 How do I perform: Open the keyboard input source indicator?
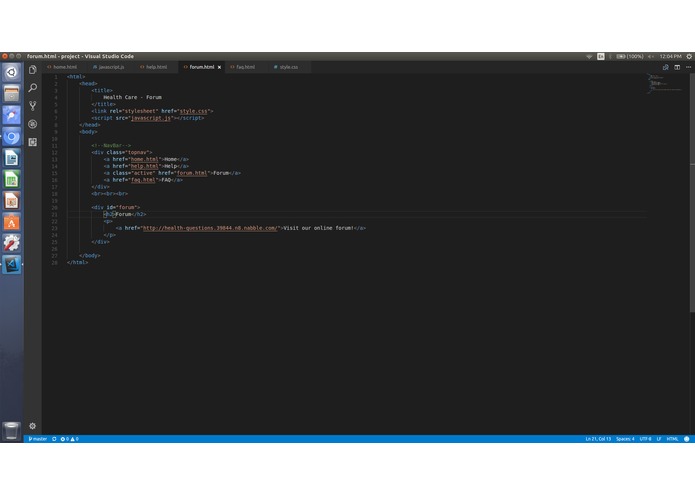(x=601, y=56)
